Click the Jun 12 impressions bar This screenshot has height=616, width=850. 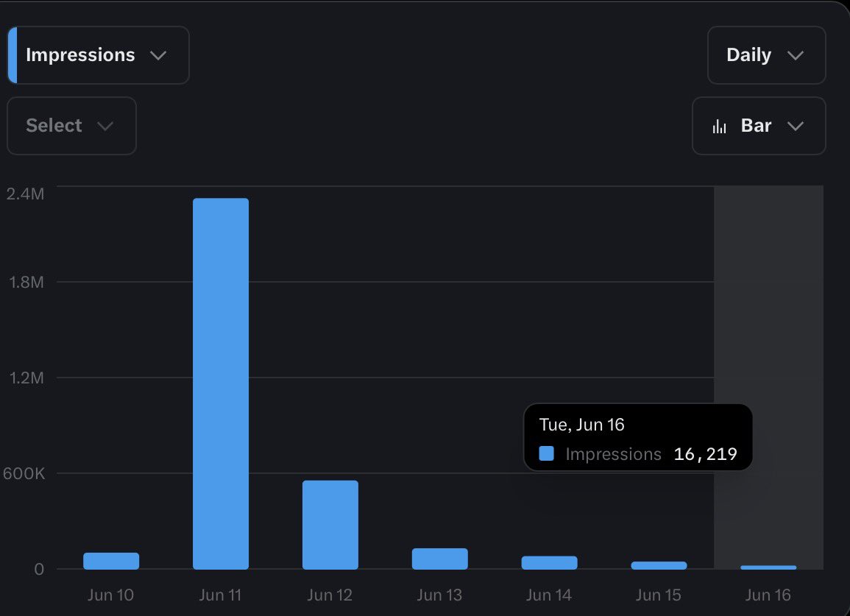[330, 525]
